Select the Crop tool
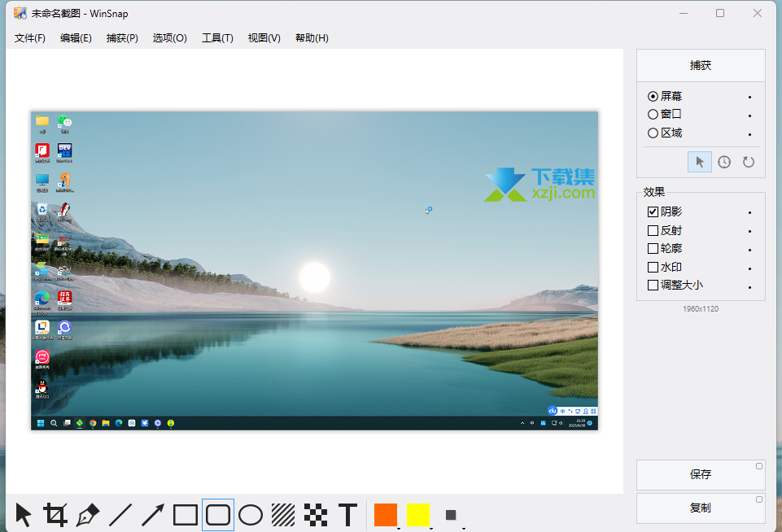Screen dimensions: 782x532 [x=55, y=515]
